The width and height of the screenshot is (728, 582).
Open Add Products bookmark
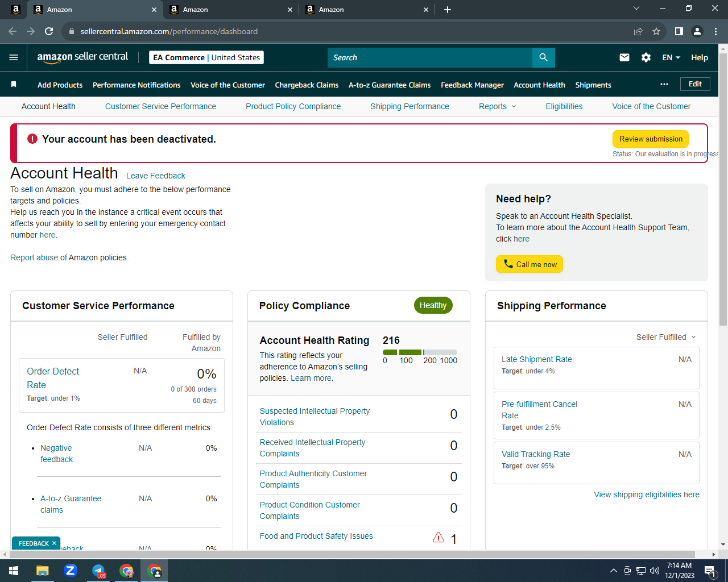[x=60, y=85]
